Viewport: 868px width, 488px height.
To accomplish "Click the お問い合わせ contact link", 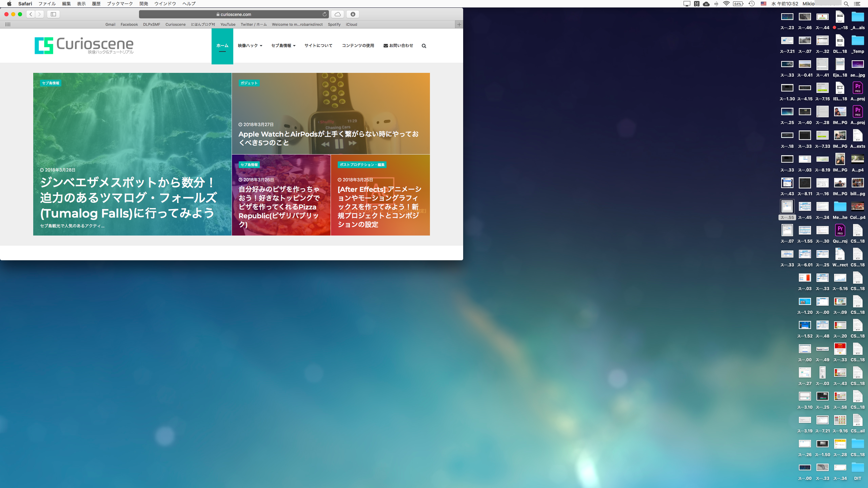I will (398, 45).
